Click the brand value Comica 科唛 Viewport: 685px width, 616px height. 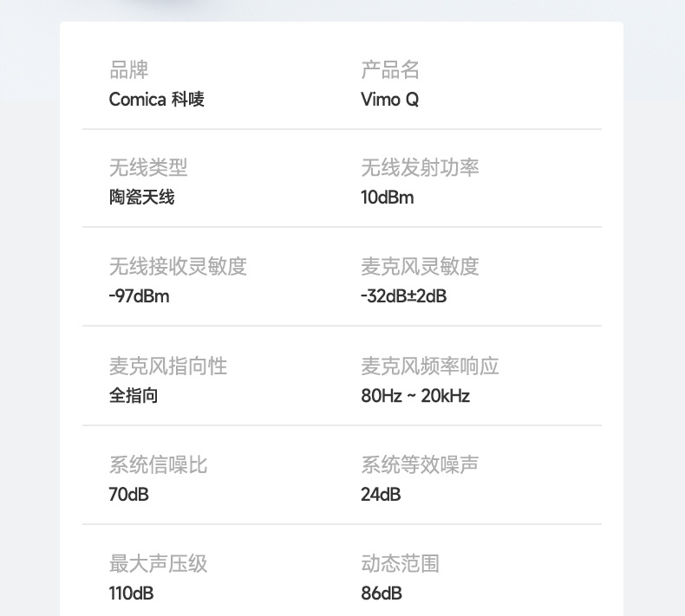156,100
